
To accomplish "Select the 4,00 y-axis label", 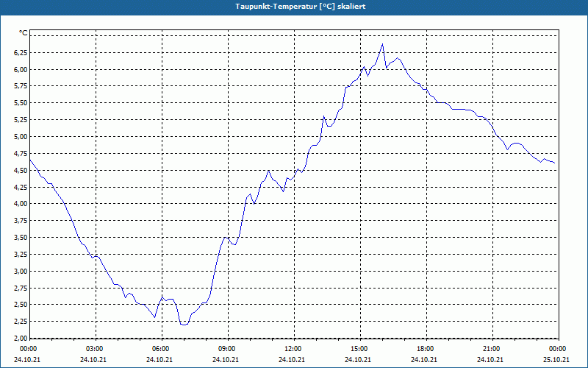I will [21, 204].
